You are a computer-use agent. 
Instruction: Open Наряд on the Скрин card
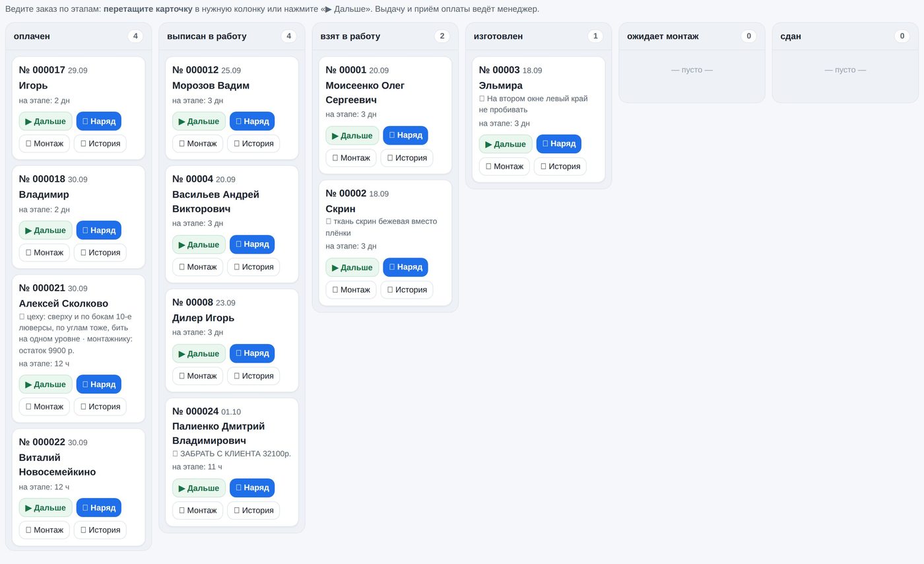tap(405, 267)
